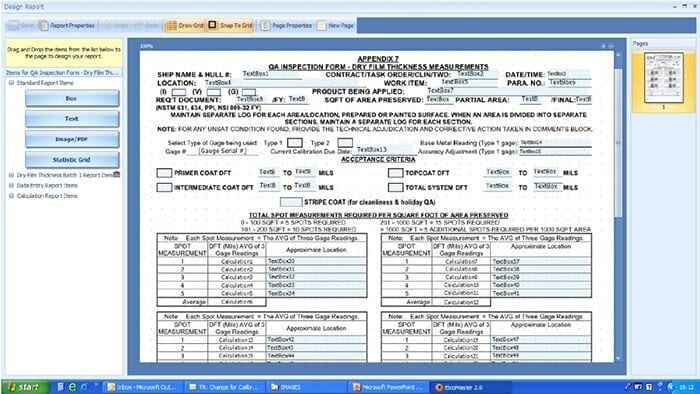This screenshot has height=394, width=700.
Task: Open Page Properties from the toolbar
Action: (287, 26)
